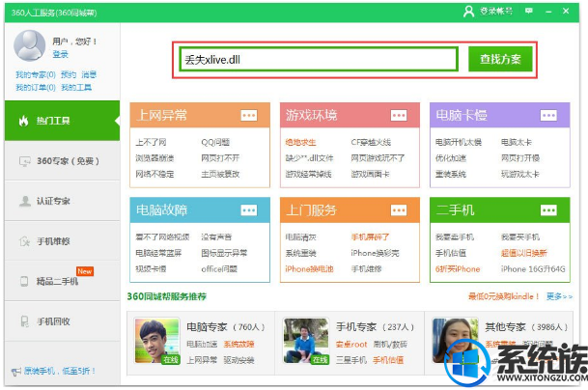Select 电脑开机太慢 link

tap(459, 142)
